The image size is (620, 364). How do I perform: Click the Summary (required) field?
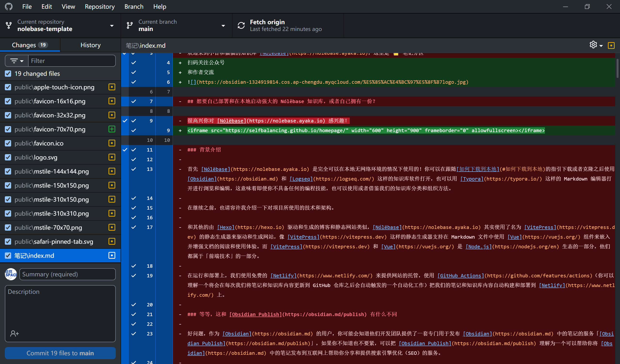(67, 274)
